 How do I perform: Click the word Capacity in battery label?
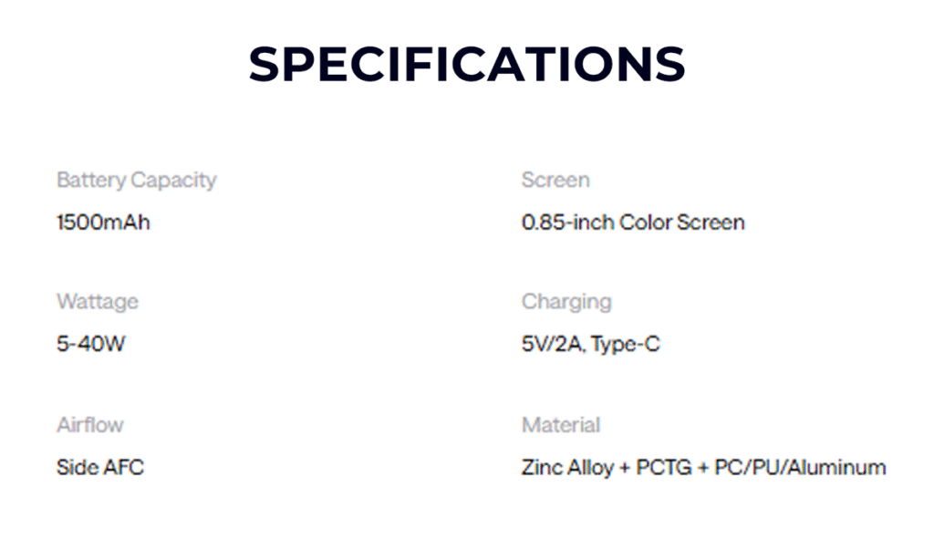point(173,181)
